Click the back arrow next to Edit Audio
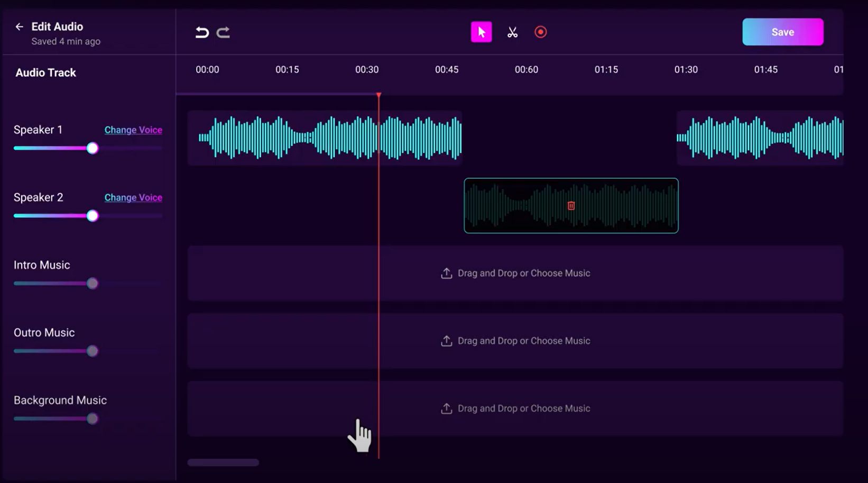The width and height of the screenshot is (868, 483). 19,26
